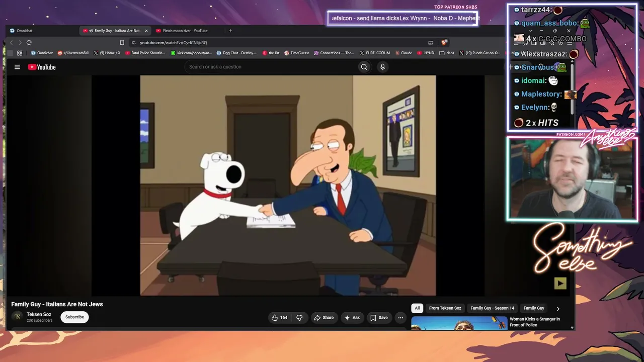Image resolution: width=644 pixels, height=362 pixels.
Task: Open the bookmarks apps grid icon
Action: pos(20,53)
